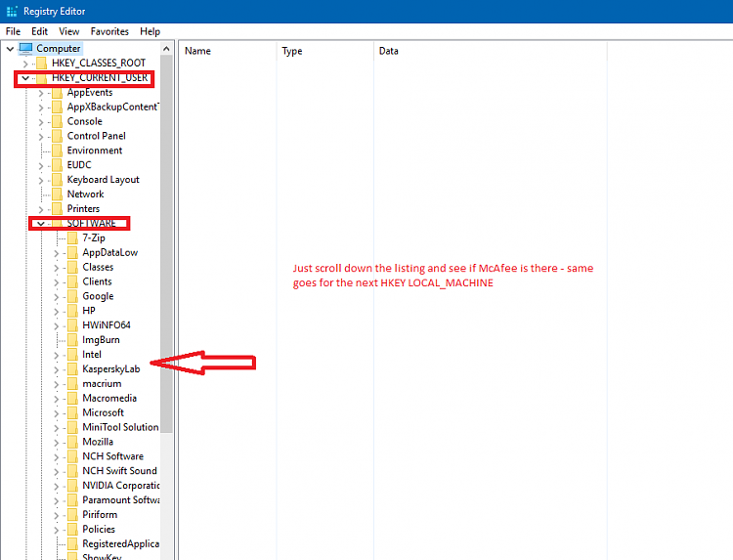Expand the NCH Swift Sound key chevron
The image size is (733, 560).
56,471
